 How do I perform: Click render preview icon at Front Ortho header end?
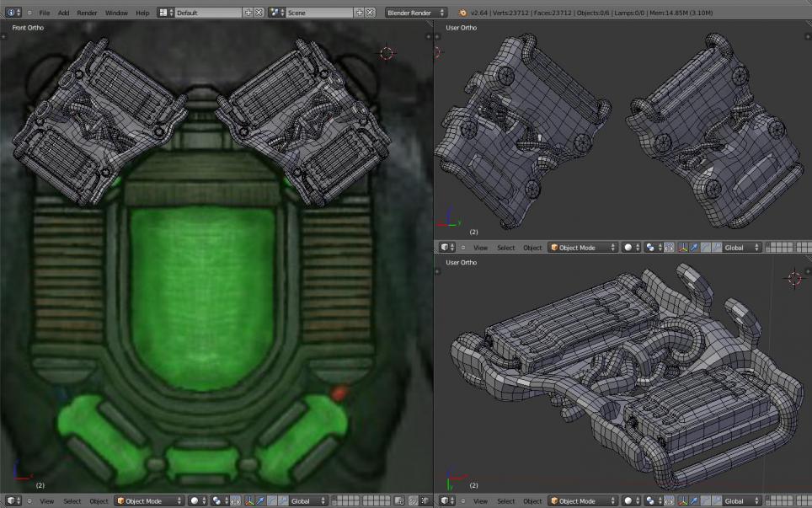424,501
